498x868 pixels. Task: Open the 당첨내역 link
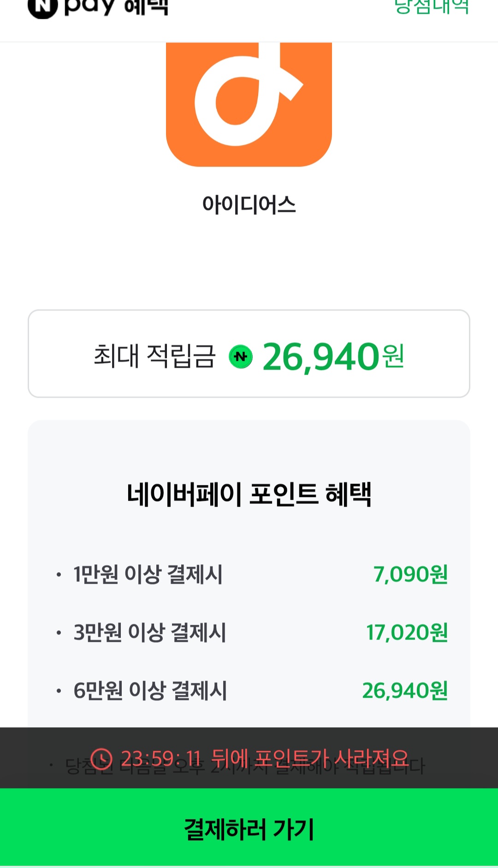(x=432, y=6)
